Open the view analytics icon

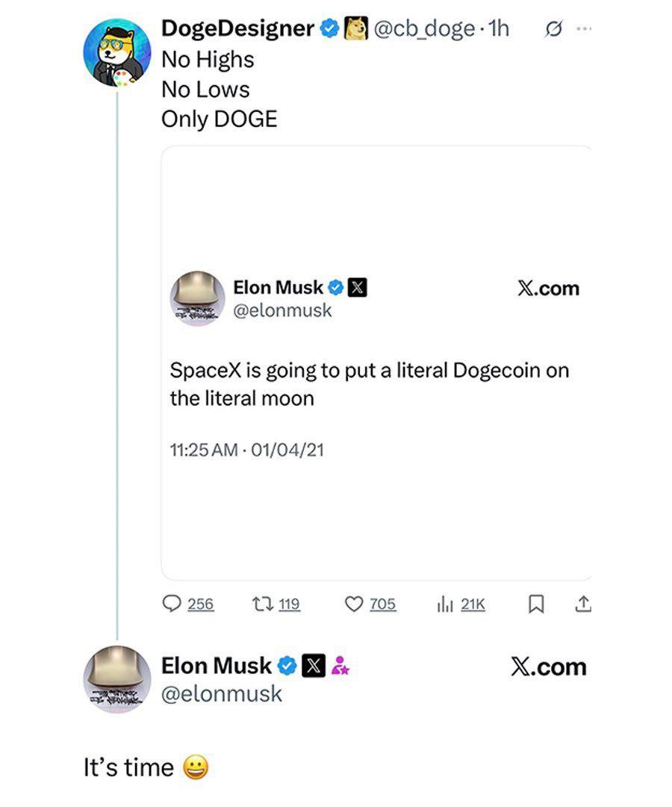(445, 604)
